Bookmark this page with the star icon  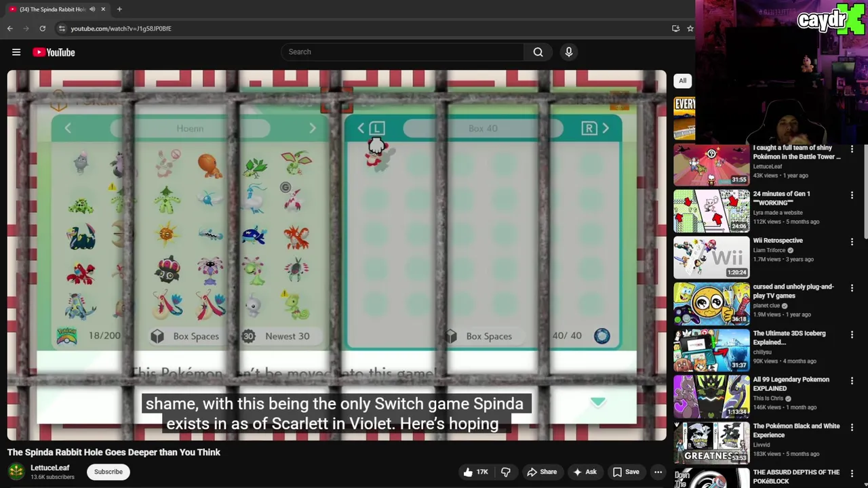click(690, 28)
